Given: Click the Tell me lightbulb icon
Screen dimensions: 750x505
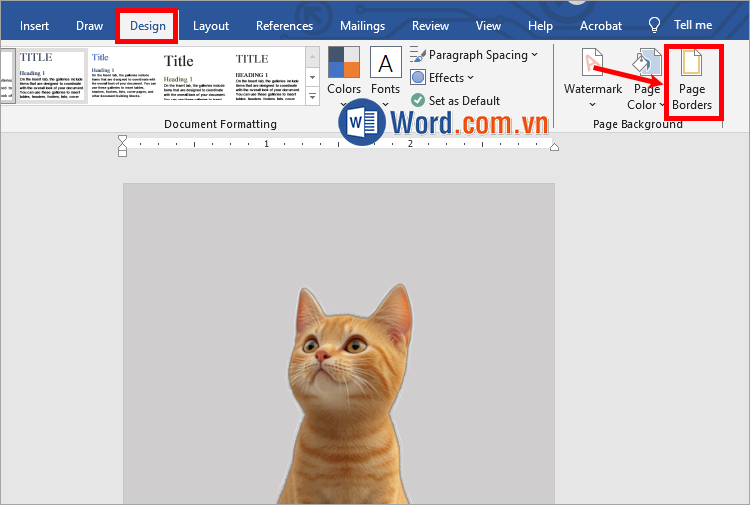Looking at the screenshot, I should click(x=654, y=25).
